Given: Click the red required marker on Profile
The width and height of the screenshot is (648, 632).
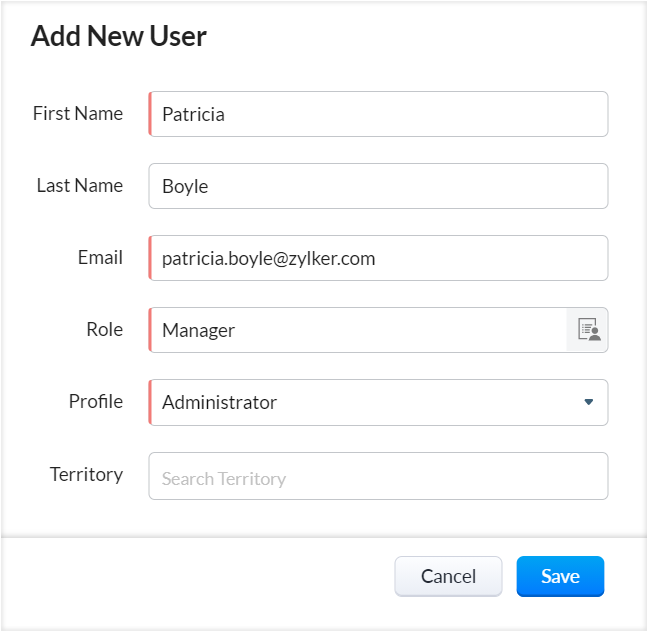Looking at the screenshot, I should tap(150, 402).
